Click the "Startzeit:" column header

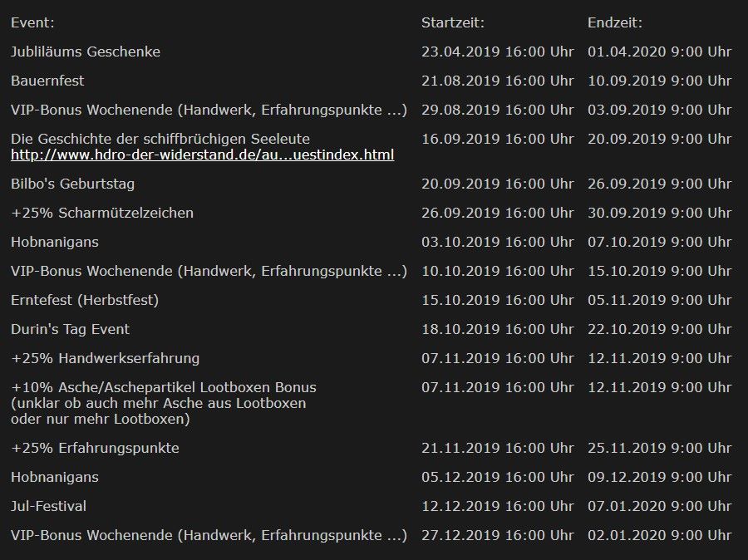[453, 23]
